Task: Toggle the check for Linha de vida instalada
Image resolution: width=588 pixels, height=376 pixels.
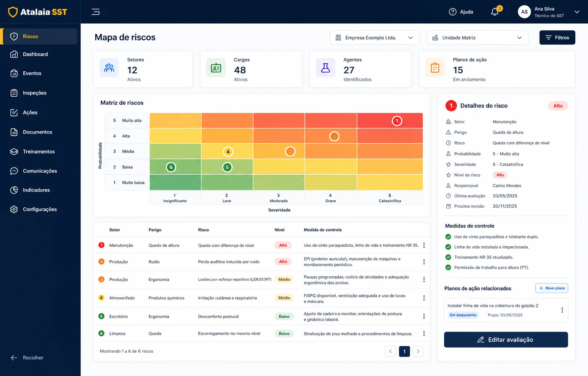Action: [x=448, y=247]
